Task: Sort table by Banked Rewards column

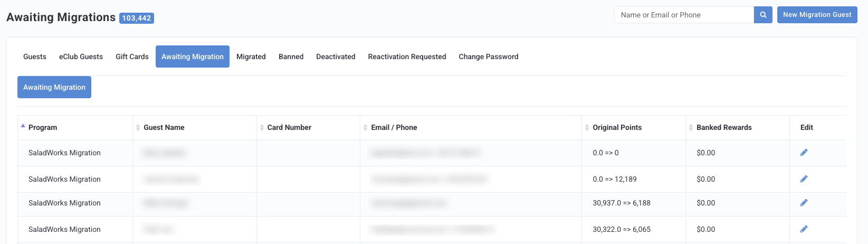Action: click(724, 127)
